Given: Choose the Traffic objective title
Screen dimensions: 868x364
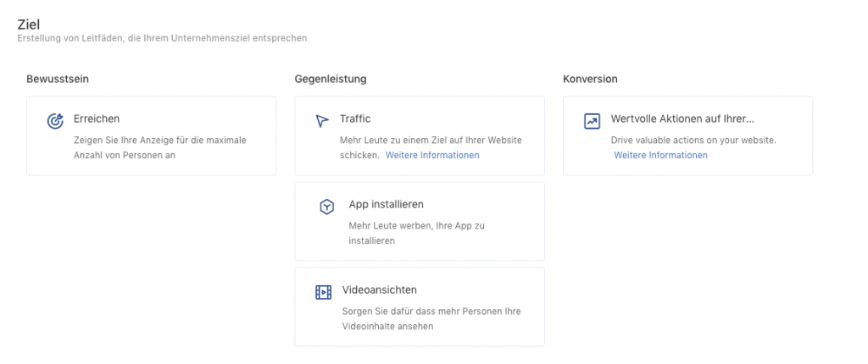Looking at the screenshot, I should pyautogui.click(x=355, y=119).
